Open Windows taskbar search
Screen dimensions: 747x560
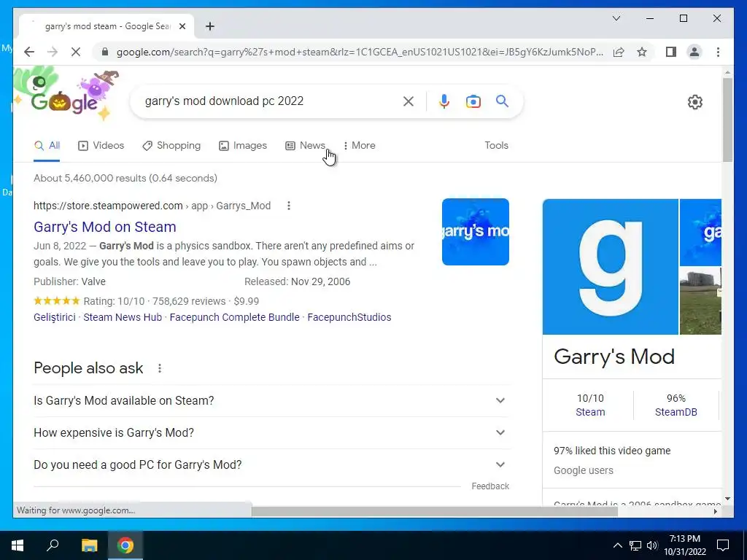tap(53, 545)
